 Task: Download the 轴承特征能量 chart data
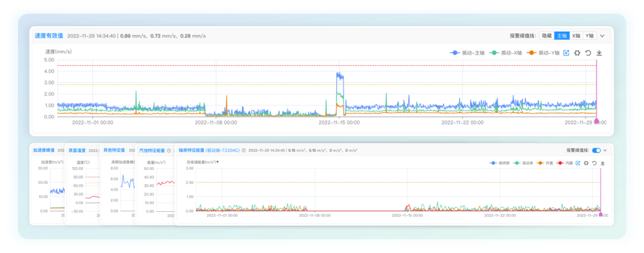click(602, 163)
